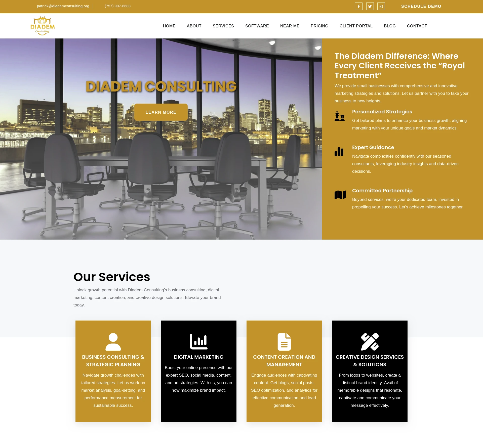The image size is (483, 448).
Task: Click the Committed Partnership map icon
Action: [340, 194]
